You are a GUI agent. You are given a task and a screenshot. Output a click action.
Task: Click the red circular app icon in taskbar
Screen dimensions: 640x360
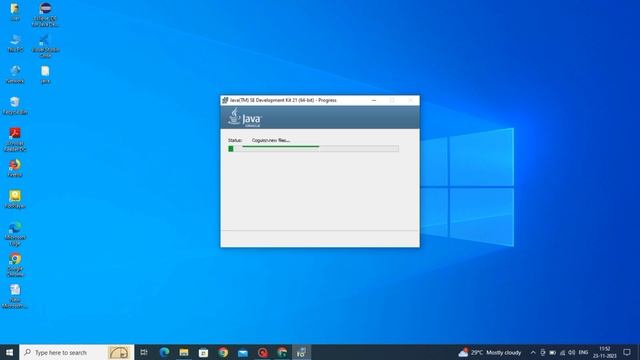(x=262, y=352)
